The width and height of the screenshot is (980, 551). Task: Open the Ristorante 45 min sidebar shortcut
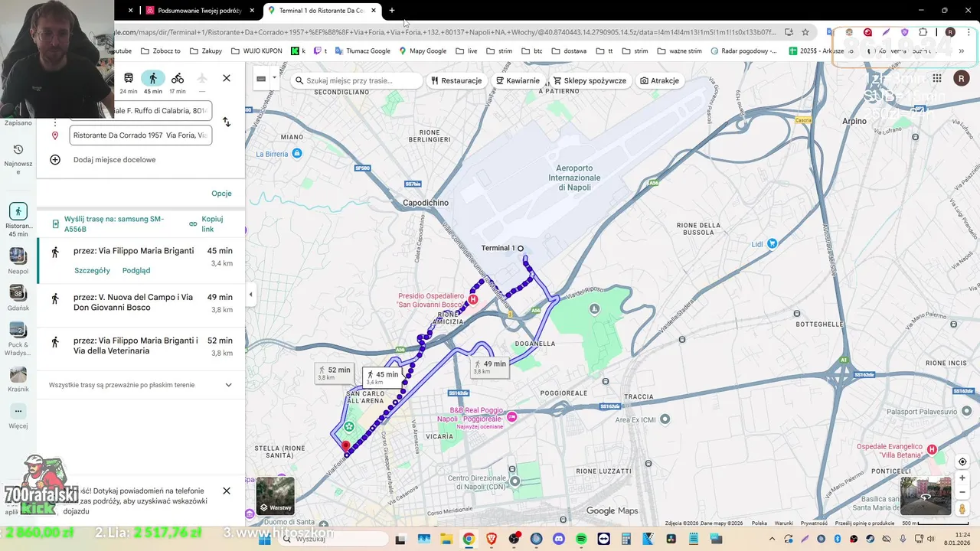click(18, 220)
